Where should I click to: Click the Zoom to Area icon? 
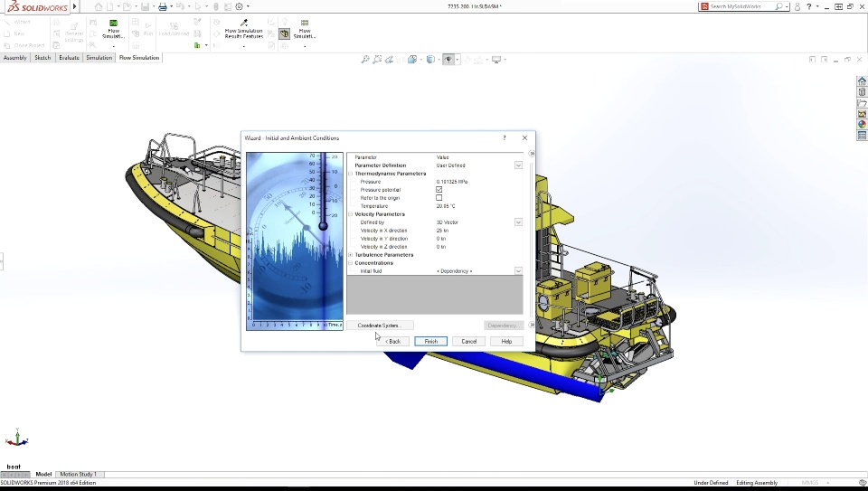377,60
